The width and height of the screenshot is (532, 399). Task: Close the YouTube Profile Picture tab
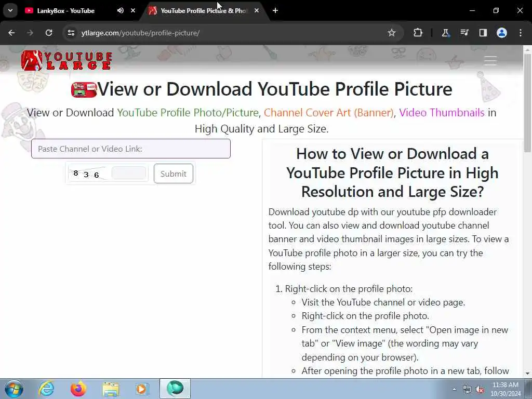[257, 10]
